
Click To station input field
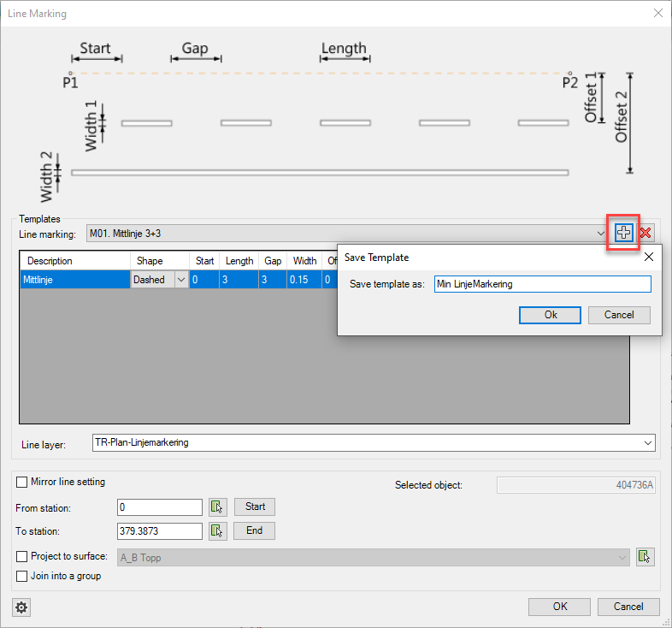(x=159, y=531)
